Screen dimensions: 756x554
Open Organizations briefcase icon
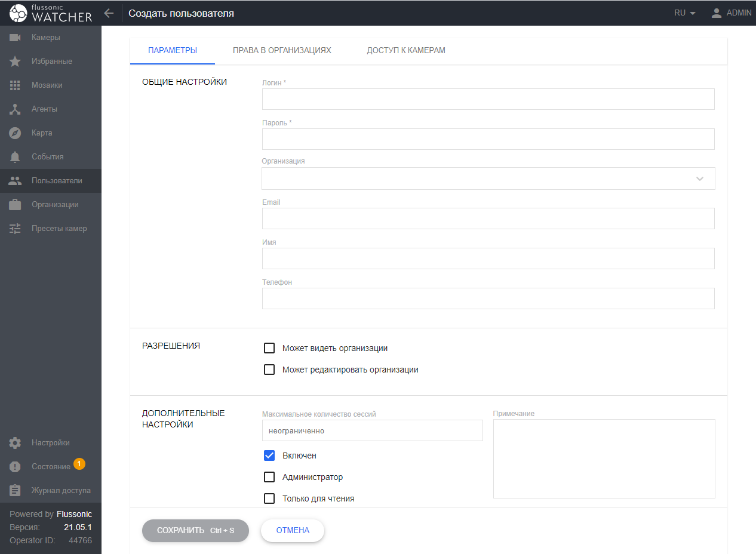point(16,205)
